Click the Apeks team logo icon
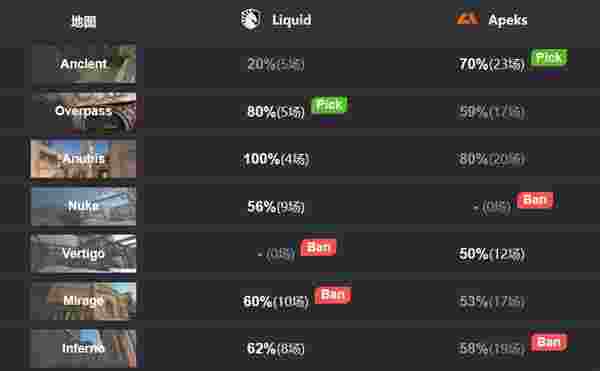Screen dimensions: 600x371 [x=468, y=18]
